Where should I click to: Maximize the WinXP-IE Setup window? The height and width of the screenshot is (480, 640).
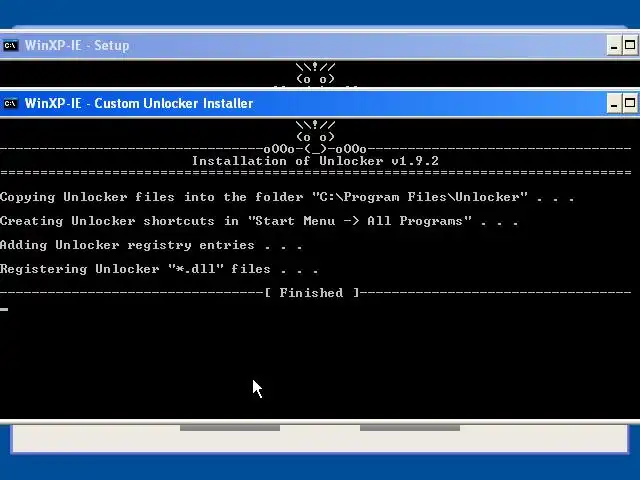click(x=630, y=45)
